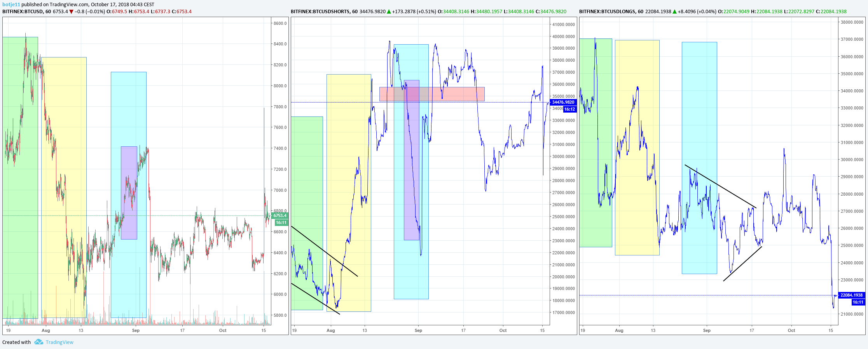Click the red down-triangle in BTCUSD header
The image size is (868, 349).
(x=71, y=12)
